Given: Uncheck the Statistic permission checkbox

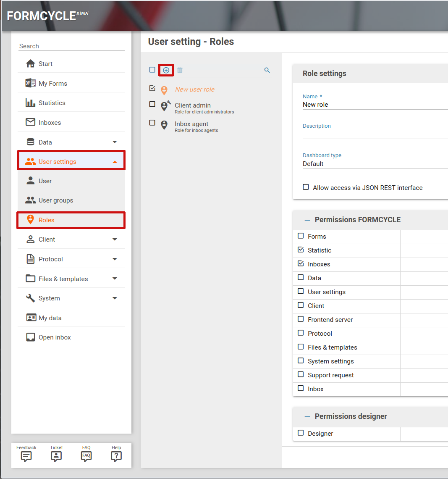Looking at the screenshot, I should (x=301, y=250).
